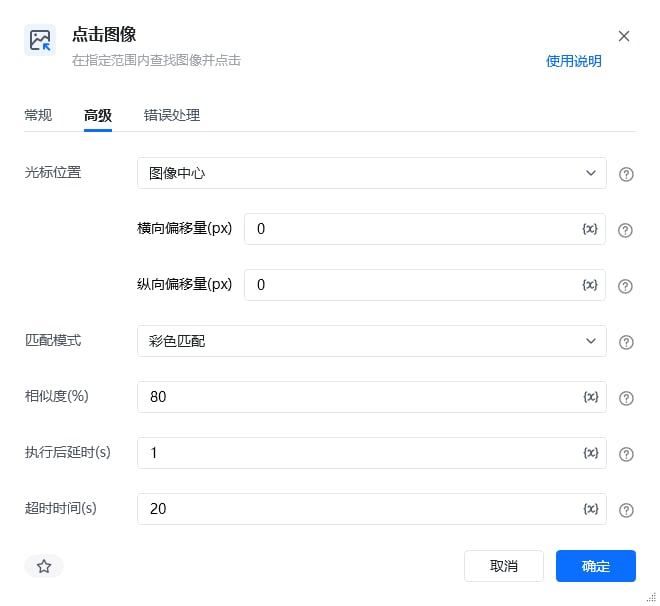
Task: Insert variable in 执行后延时 field
Action: point(591,453)
